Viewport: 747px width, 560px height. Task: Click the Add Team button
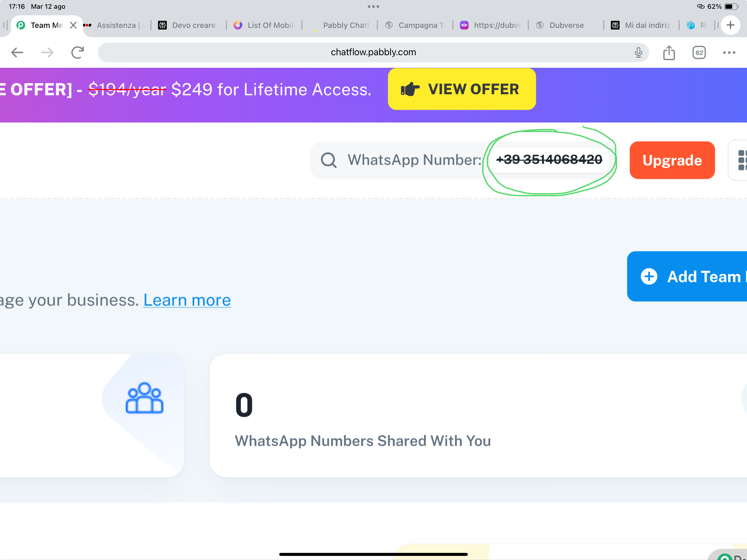click(687, 276)
